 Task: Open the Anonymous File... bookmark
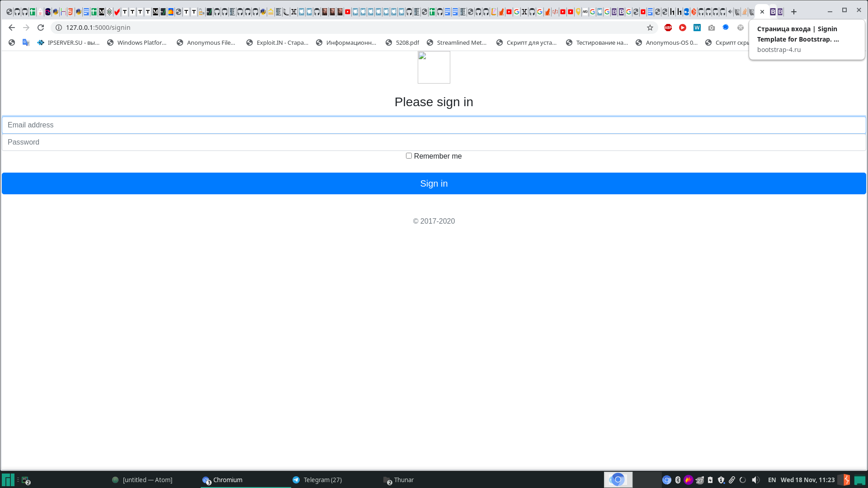[206, 42]
